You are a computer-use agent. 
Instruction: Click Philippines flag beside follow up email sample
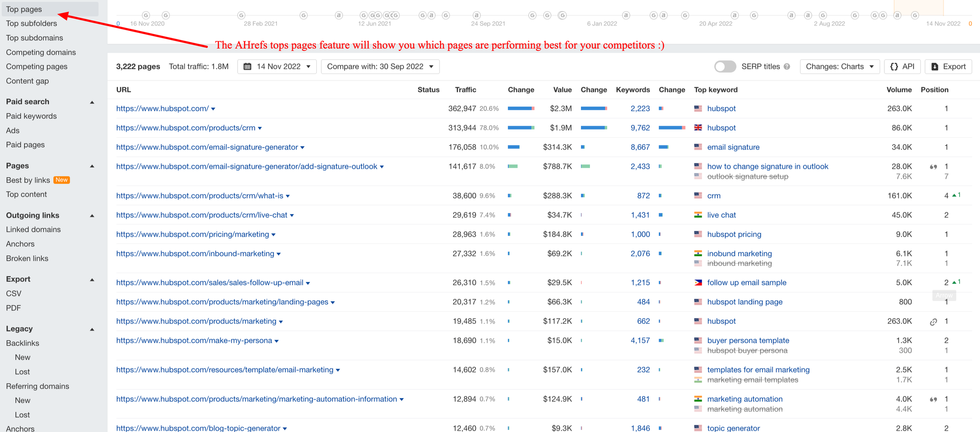click(x=698, y=283)
